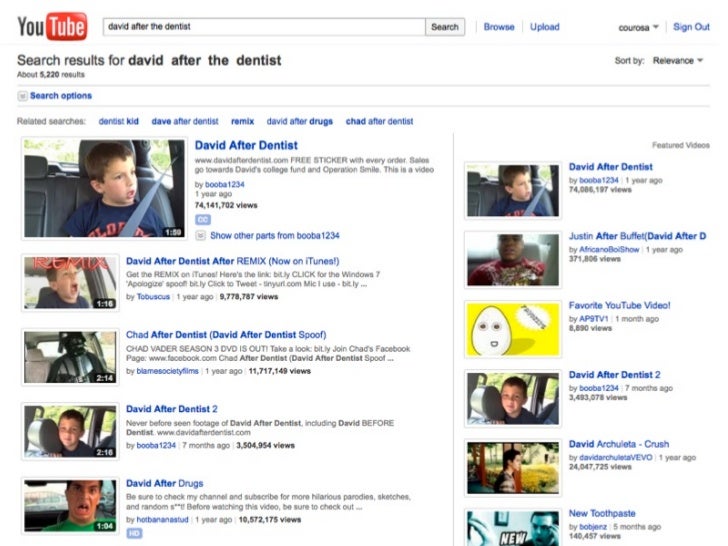Click the New Toothpaste thumbnail

click(513, 527)
